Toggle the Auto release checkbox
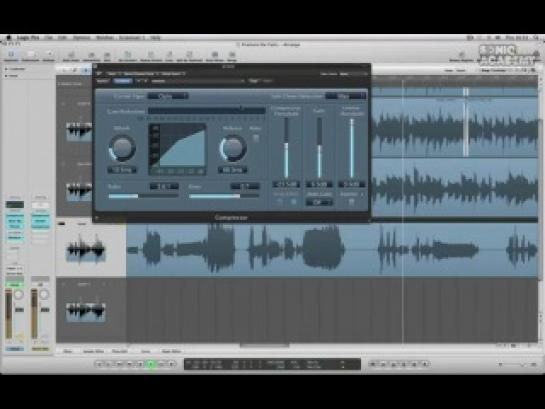The height and width of the screenshot is (409, 545). 256,138
